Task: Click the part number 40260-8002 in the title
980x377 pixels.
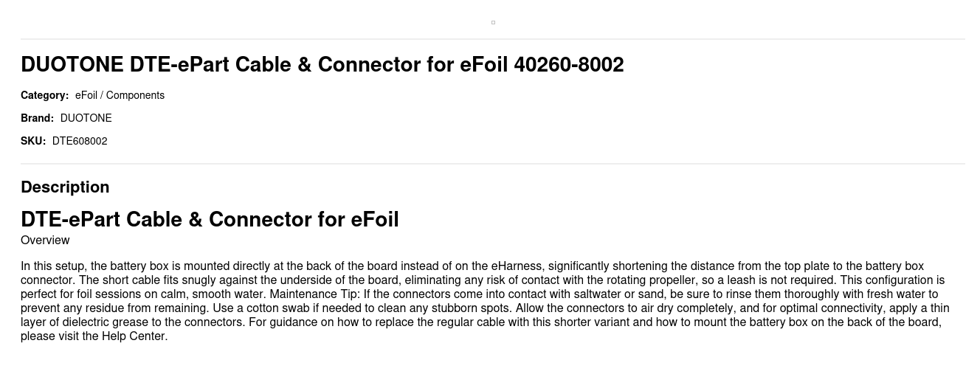Action: (x=568, y=65)
